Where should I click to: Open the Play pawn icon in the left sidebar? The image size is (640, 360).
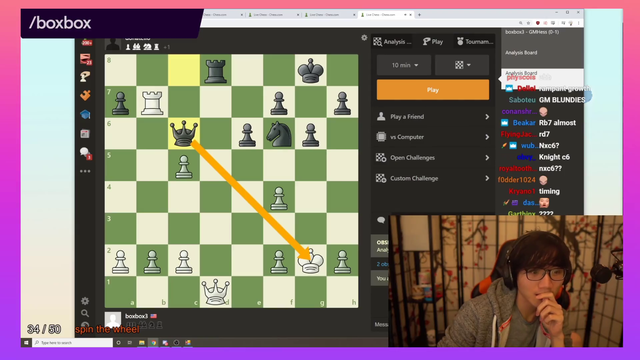click(x=85, y=76)
